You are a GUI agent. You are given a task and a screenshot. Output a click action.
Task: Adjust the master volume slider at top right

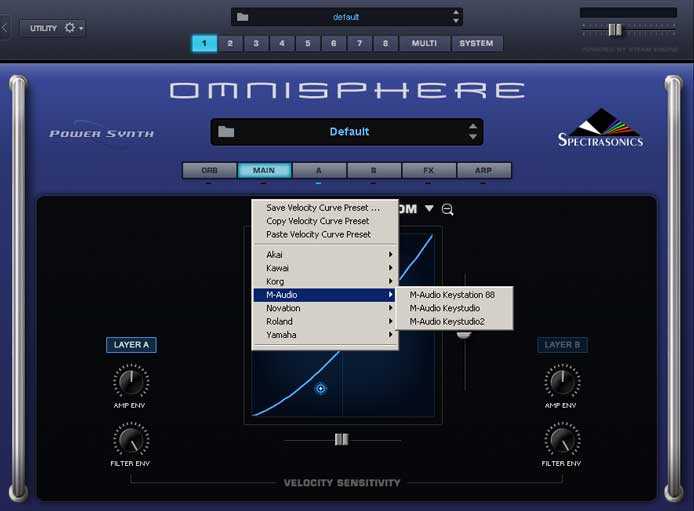615,30
